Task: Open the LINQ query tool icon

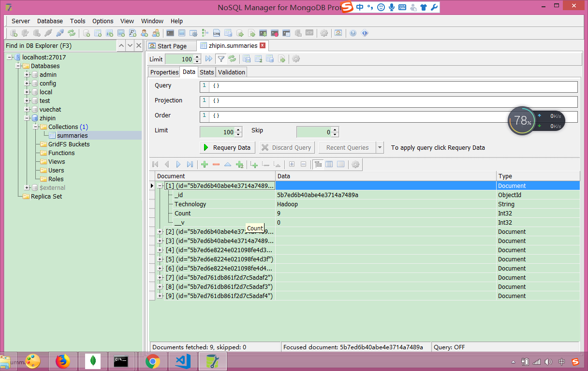Action: (216, 33)
